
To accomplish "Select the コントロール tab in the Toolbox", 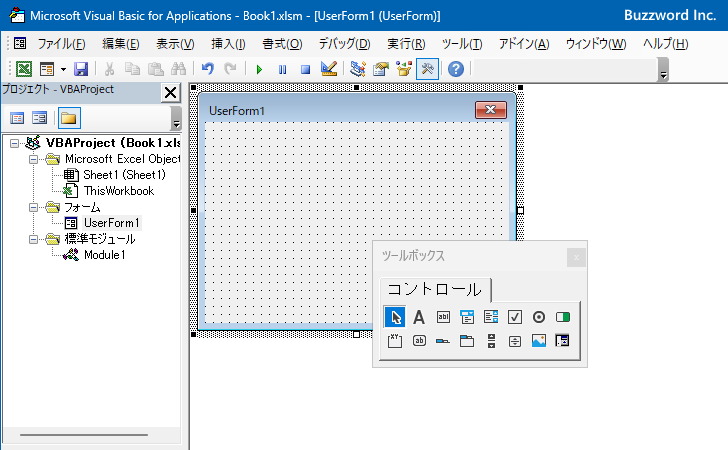I will (435, 290).
